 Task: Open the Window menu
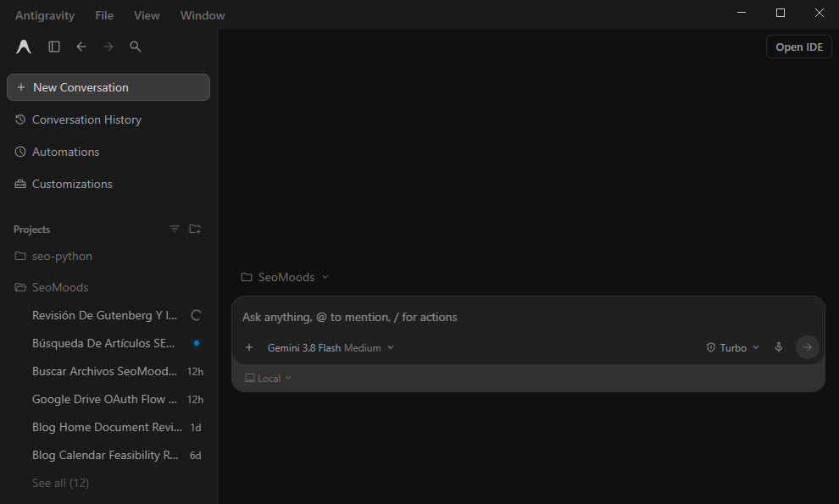(203, 15)
